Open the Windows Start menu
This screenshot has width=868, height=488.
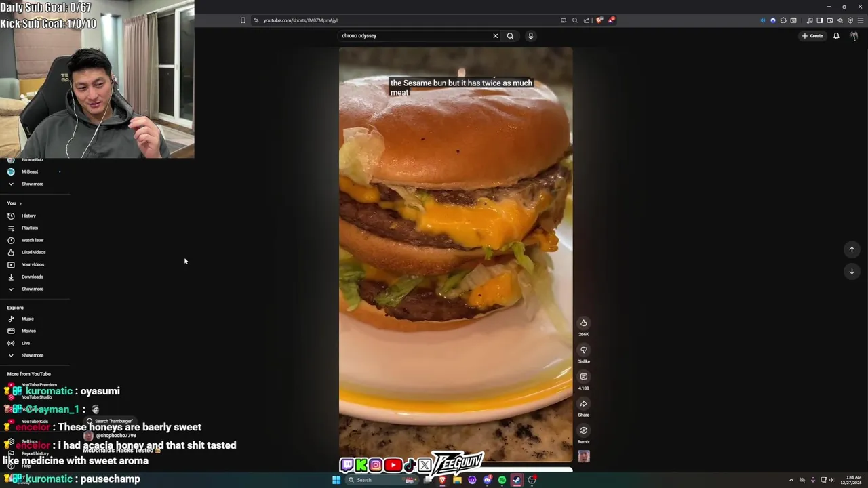coord(336,480)
